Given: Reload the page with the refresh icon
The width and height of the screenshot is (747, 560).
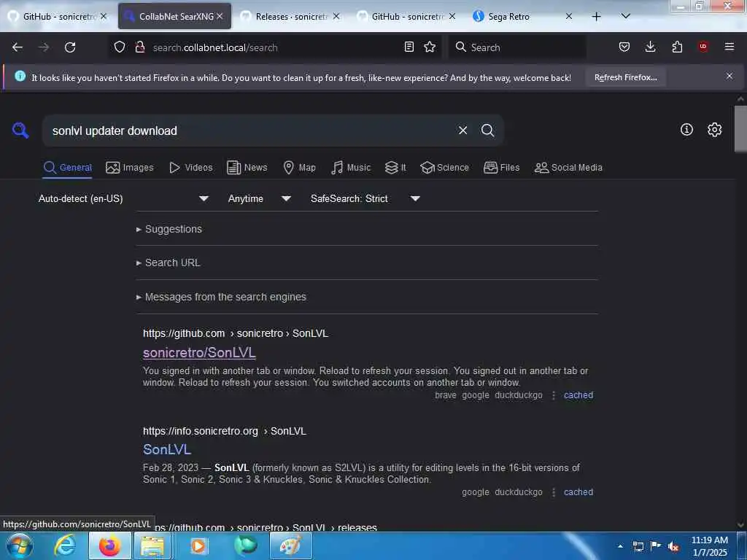Looking at the screenshot, I should (x=70, y=47).
